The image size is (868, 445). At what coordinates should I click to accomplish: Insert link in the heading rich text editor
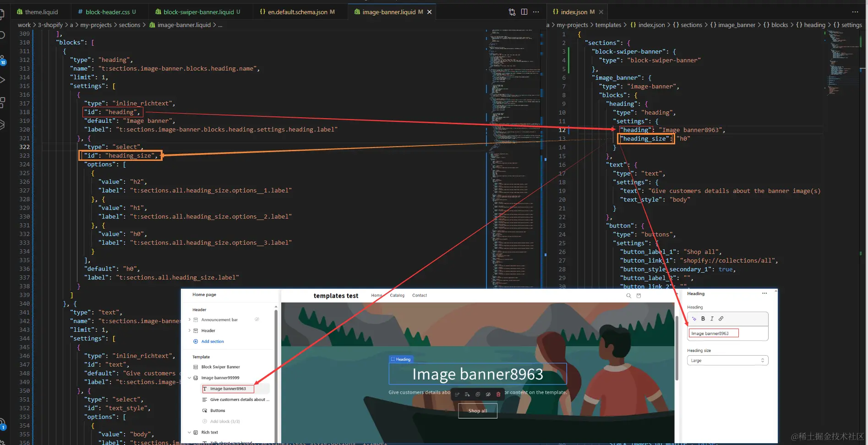click(x=721, y=319)
